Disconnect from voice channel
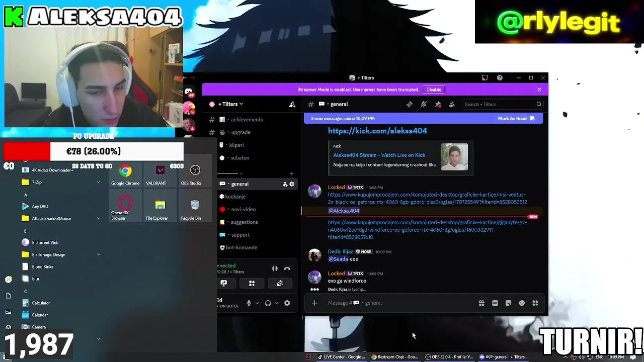 click(287, 269)
